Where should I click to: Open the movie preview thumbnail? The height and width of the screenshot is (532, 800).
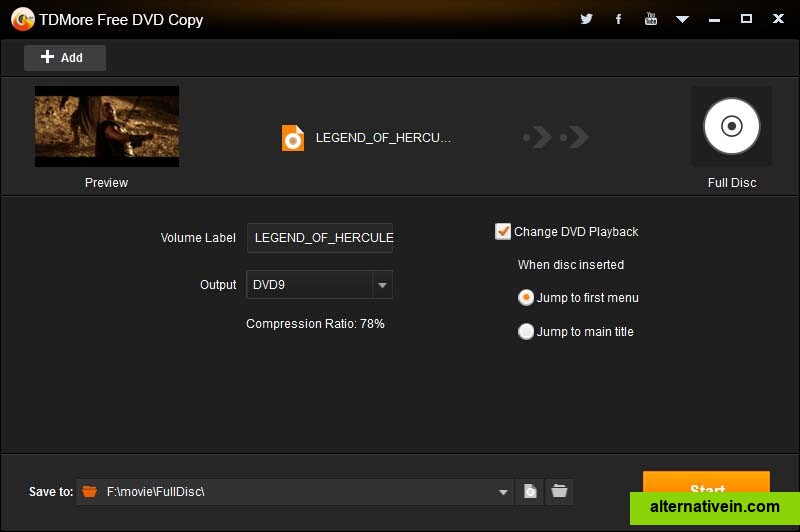click(x=107, y=126)
